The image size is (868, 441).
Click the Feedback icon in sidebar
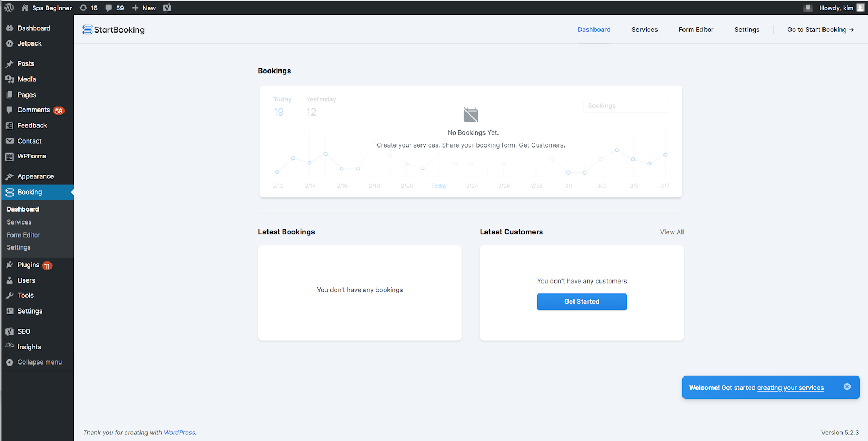click(x=10, y=125)
